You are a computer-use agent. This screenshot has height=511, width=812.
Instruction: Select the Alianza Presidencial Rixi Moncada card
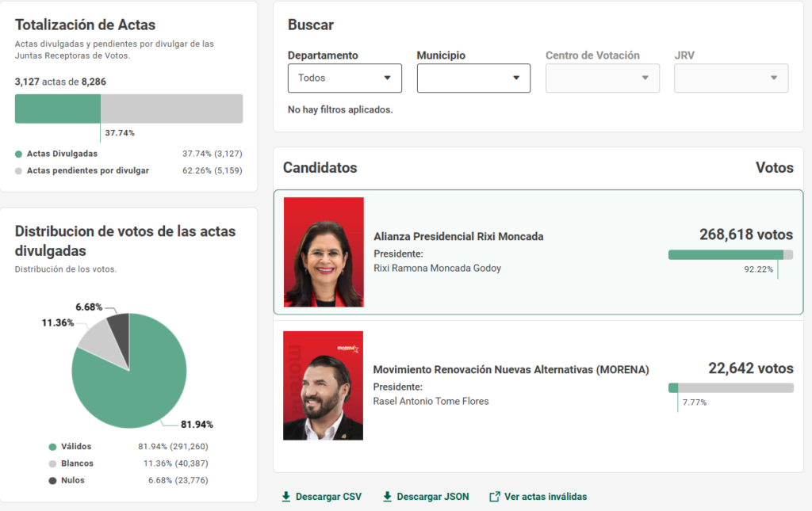coord(538,253)
